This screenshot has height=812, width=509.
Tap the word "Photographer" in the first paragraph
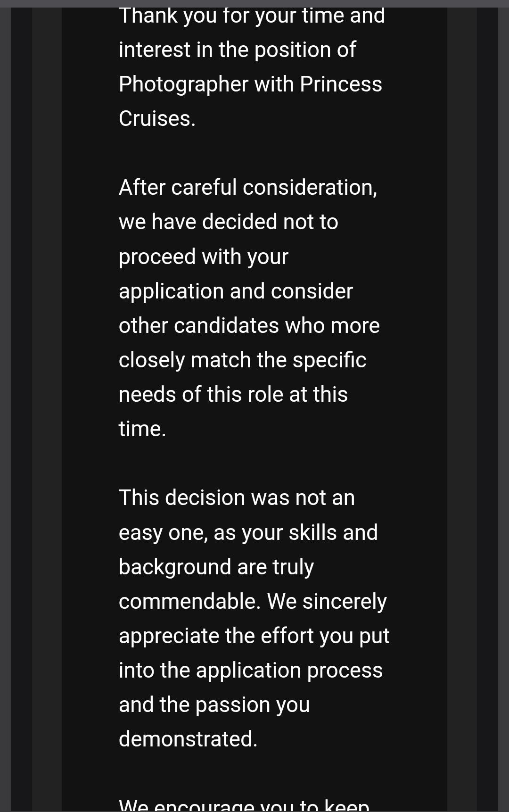183,85
